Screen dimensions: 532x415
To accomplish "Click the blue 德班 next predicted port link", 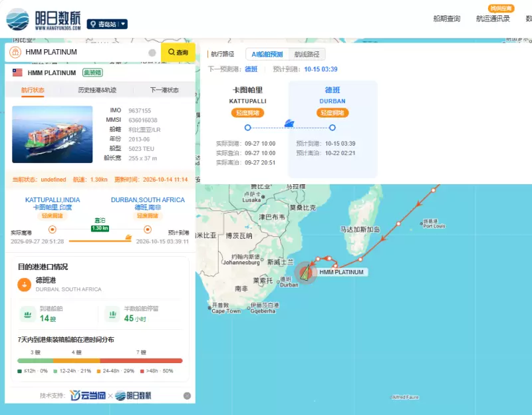I will point(251,69).
